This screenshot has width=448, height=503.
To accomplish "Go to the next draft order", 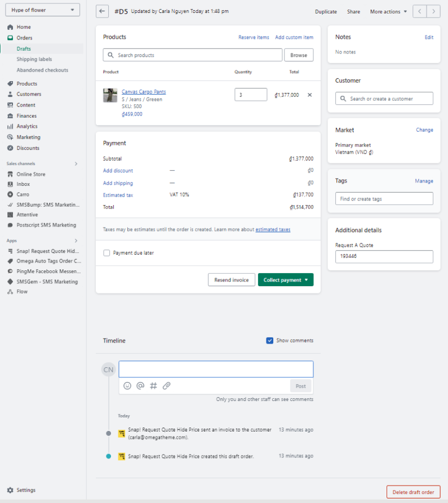I will (433, 11).
